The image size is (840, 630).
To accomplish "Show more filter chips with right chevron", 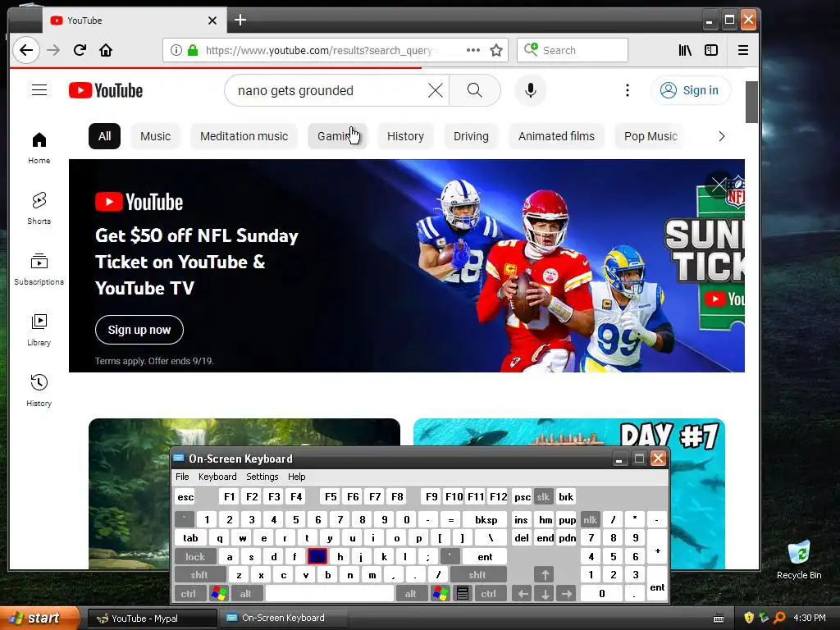I will (x=722, y=136).
